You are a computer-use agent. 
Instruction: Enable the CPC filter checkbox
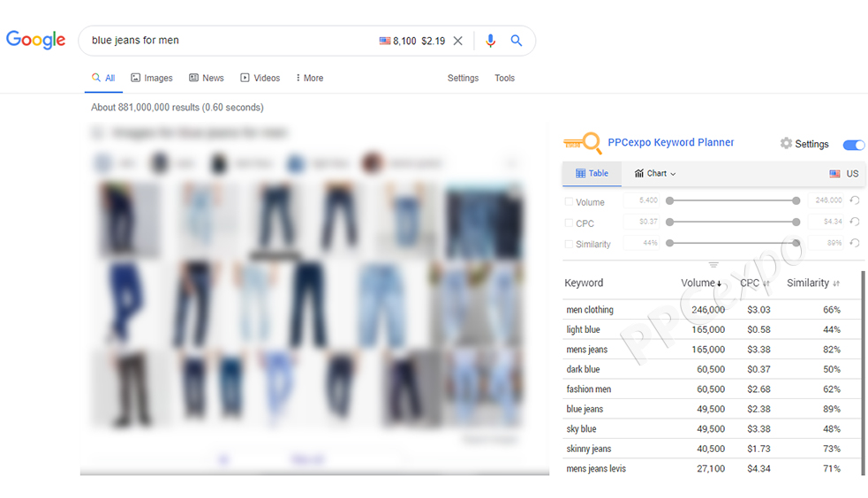[x=569, y=223]
